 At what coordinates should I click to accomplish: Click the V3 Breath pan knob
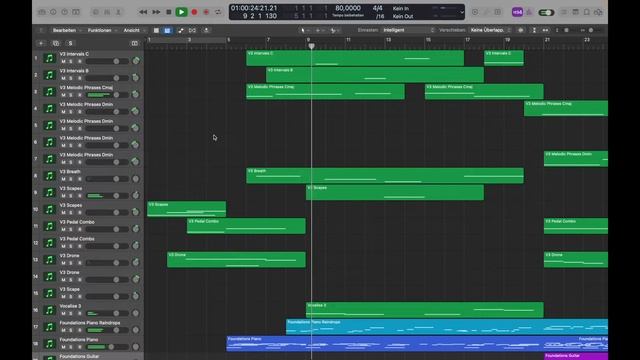pos(136,178)
